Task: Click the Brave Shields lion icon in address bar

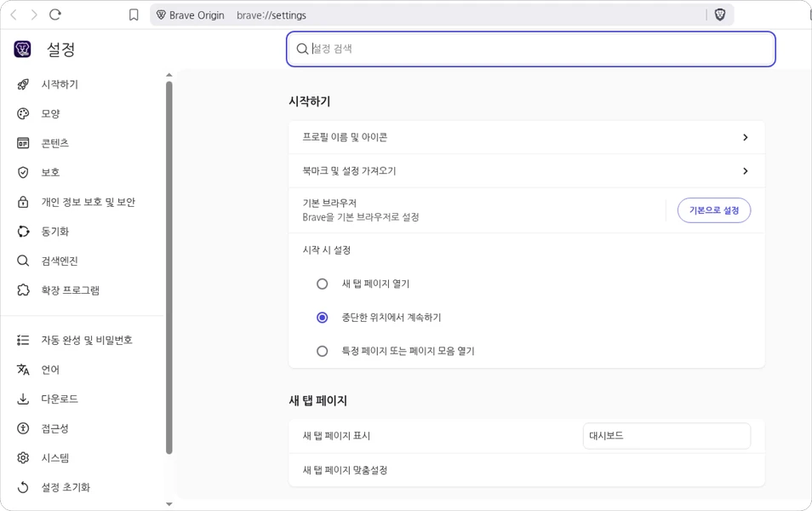Action: [x=720, y=14]
